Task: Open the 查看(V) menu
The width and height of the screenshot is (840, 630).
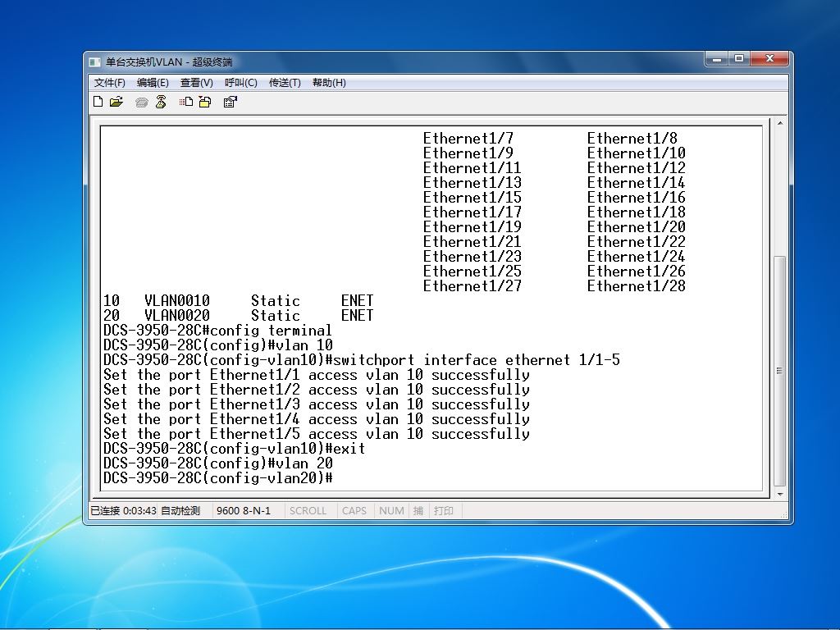Action: click(x=197, y=83)
